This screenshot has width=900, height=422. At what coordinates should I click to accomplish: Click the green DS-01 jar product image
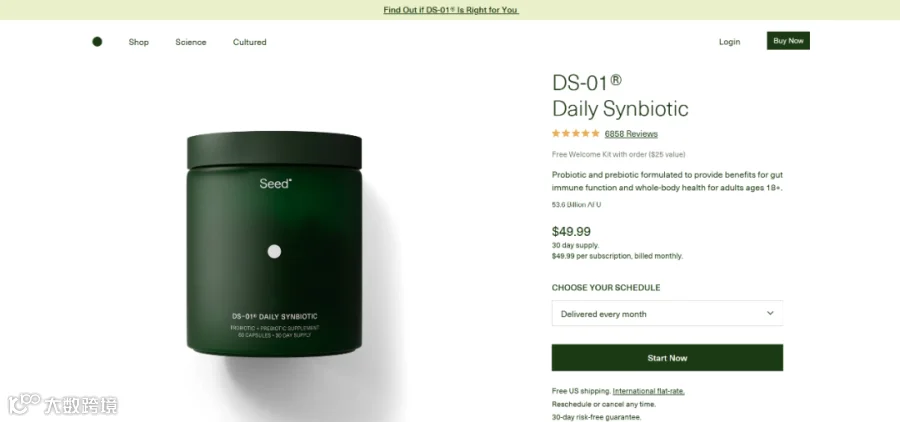[274, 244]
